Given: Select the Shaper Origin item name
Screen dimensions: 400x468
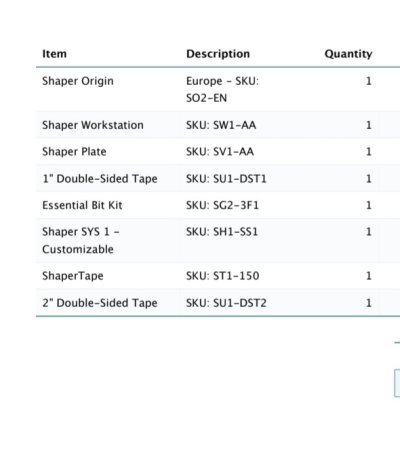Looking at the screenshot, I should click(78, 81).
